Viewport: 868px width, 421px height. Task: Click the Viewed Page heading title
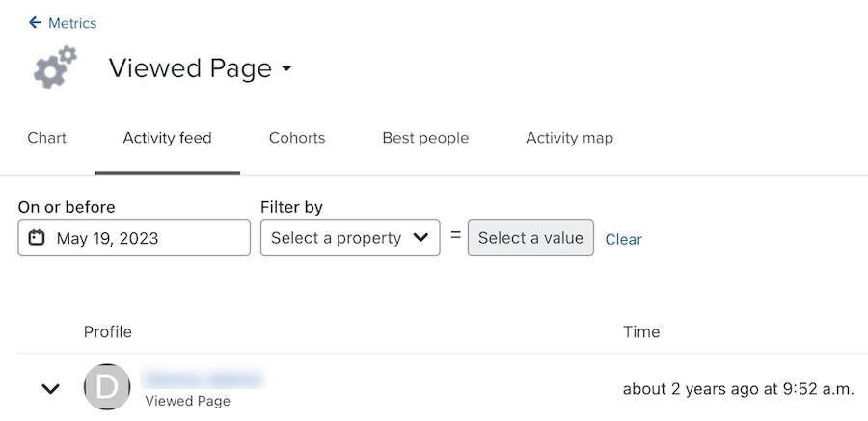coord(190,68)
